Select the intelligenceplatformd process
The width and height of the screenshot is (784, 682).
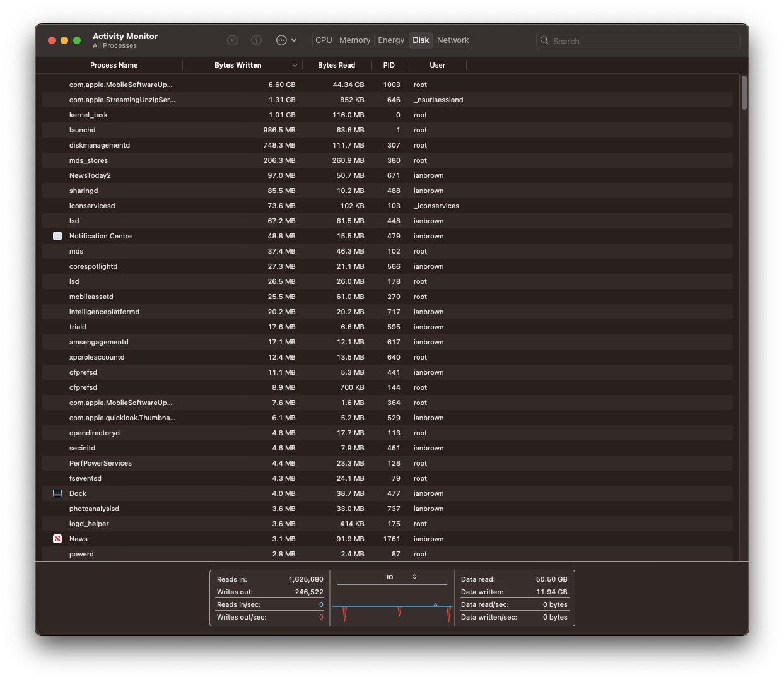point(387,312)
